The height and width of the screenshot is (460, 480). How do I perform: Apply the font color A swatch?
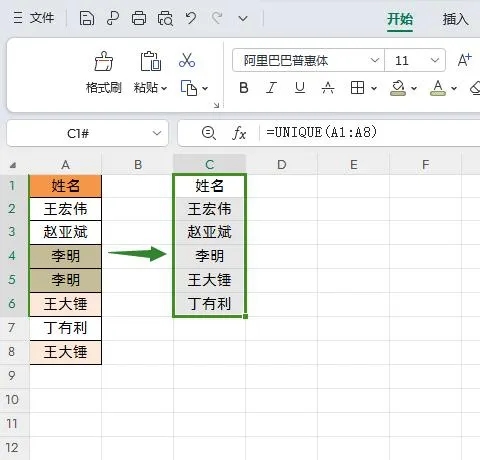pos(438,88)
